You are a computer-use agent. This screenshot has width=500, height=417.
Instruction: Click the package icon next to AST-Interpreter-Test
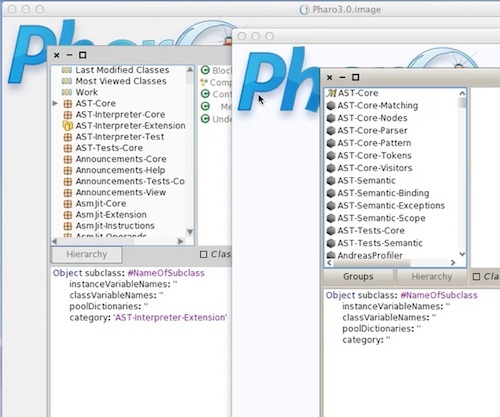point(68,137)
